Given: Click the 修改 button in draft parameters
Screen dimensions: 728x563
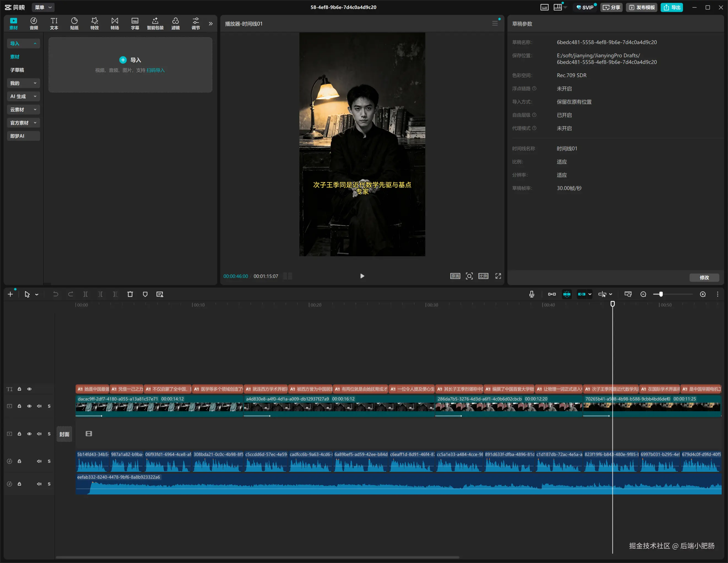Looking at the screenshot, I should tap(704, 278).
